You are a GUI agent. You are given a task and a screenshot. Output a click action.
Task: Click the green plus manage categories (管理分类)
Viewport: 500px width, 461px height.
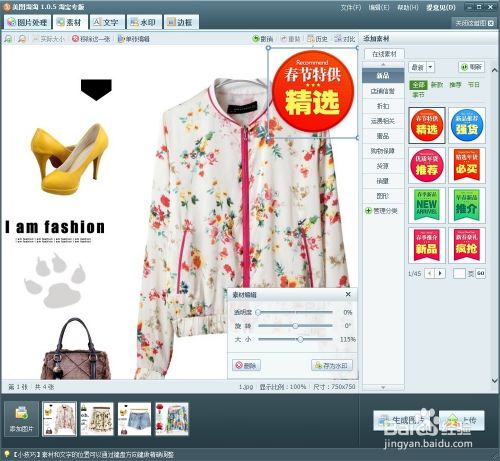click(368, 211)
